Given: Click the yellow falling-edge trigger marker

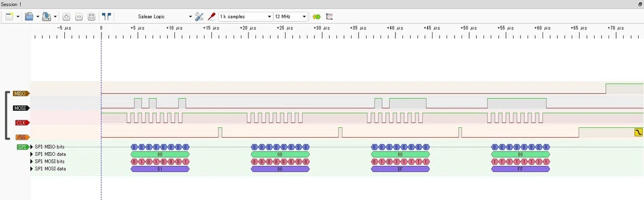Looking at the screenshot, I should (x=638, y=132).
